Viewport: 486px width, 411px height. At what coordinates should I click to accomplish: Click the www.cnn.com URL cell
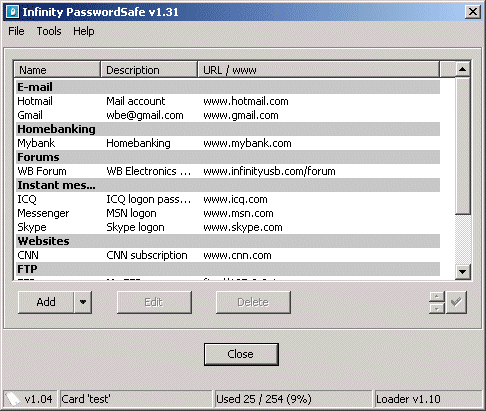(237, 255)
